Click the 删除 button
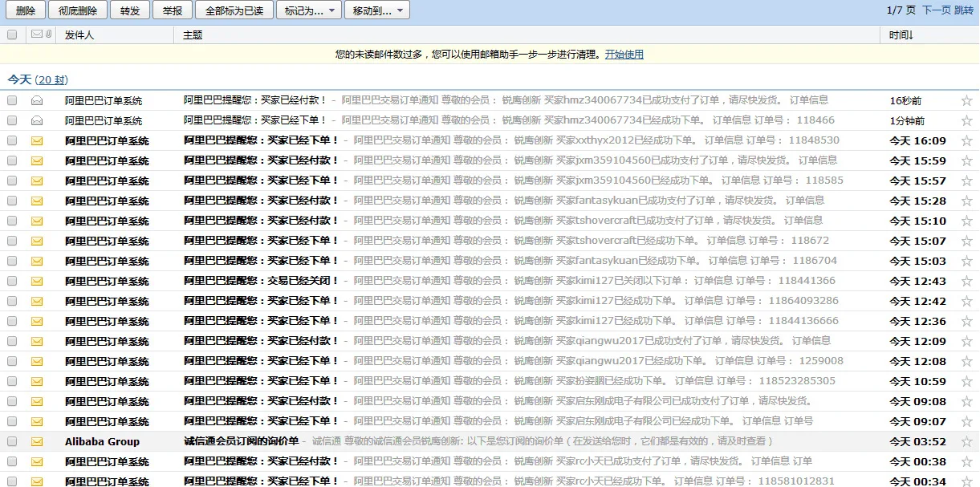Image resolution: width=980 pixels, height=487 pixels. [26, 10]
